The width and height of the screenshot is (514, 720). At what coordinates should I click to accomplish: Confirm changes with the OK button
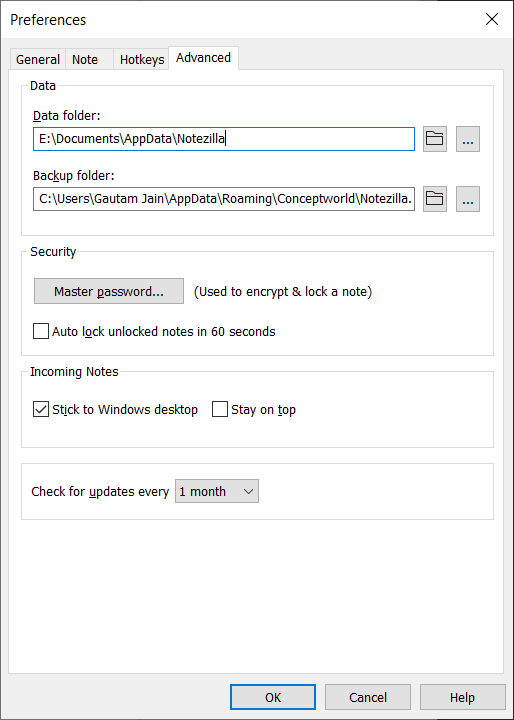click(273, 697)
